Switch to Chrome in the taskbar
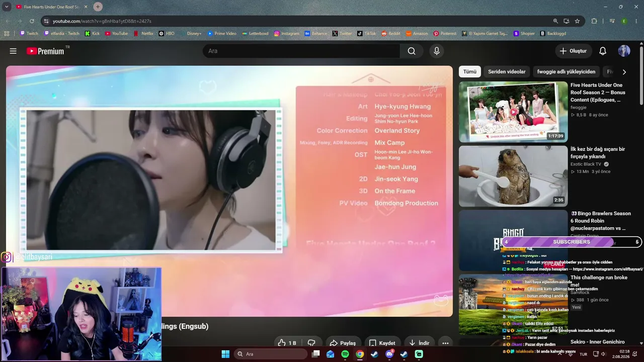This screenshot has height=362, width=644. [x=360, y=354]
